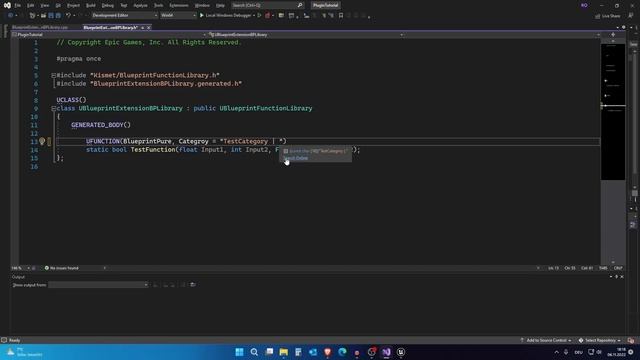Image resolution: width=640 pixels, height=360 pixels.
Task: Click the Windows Start button
Action: tap(239, 352)
